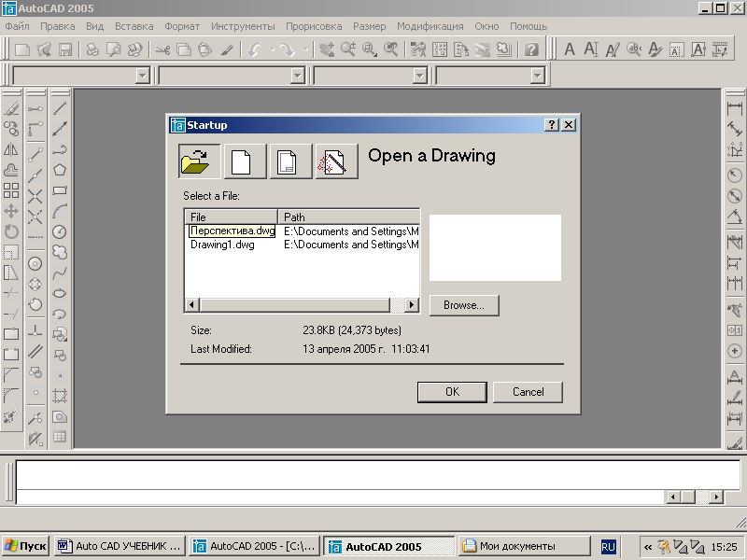Choose Use a Template icon in Startup

pyautogui.click(x=290, y=161)
